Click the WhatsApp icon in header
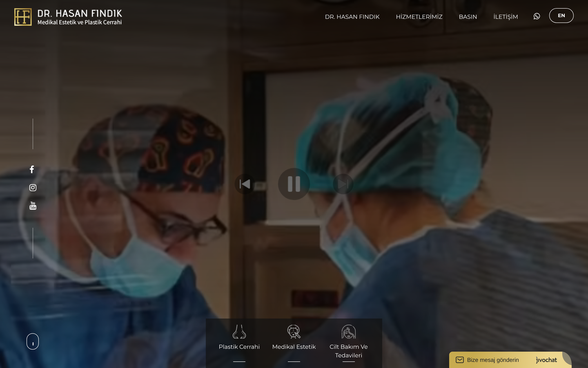588x368 pixels. point(537,16)
